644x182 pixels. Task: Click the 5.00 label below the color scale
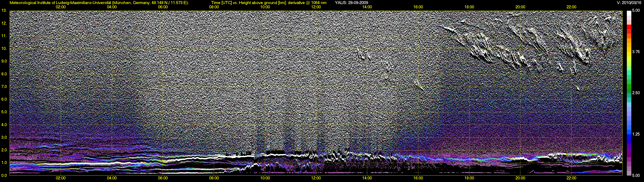coord(636,176)
